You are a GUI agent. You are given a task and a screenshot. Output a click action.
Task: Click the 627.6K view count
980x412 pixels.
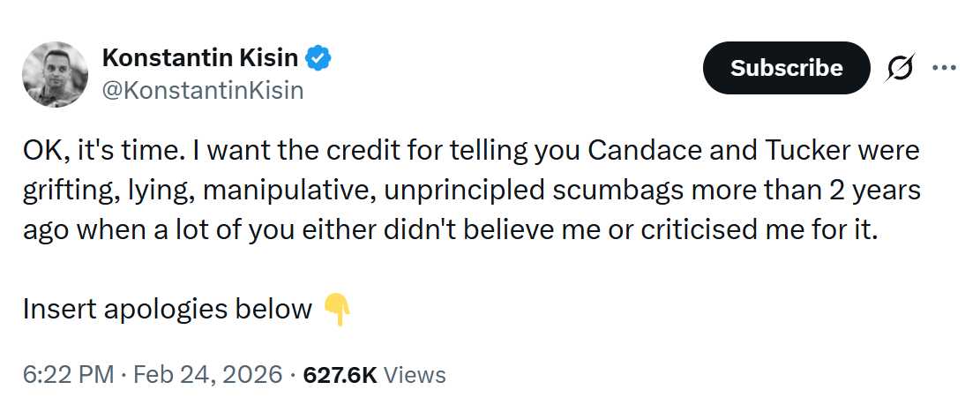pyautogui.click(x=340, y=375)
